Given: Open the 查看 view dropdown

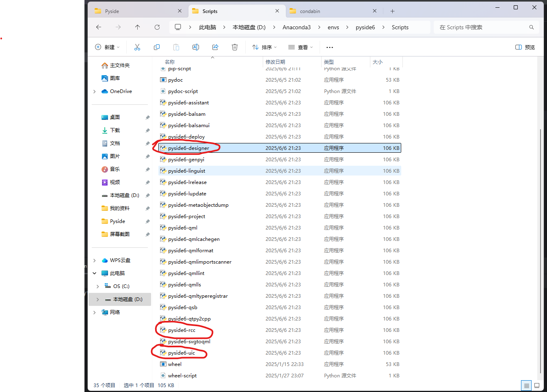Looking at the screenshot, I should click(x=301, y=47).
